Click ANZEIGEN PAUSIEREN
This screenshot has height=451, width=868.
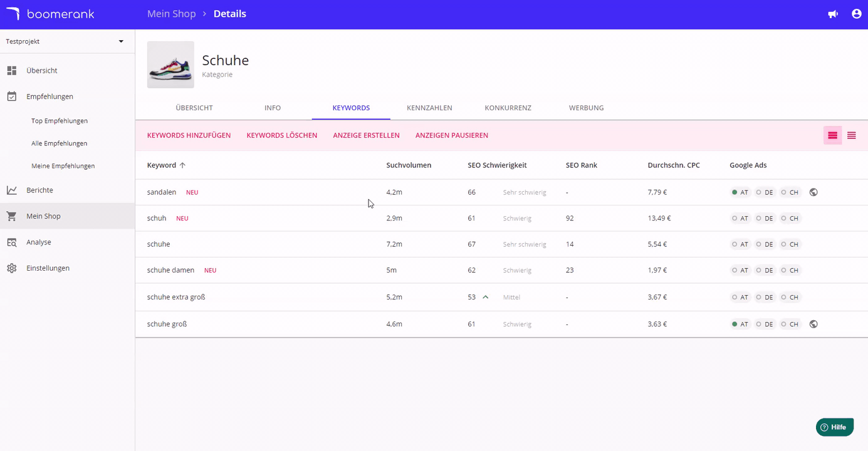pyautogui.click(x=452, y=135)
